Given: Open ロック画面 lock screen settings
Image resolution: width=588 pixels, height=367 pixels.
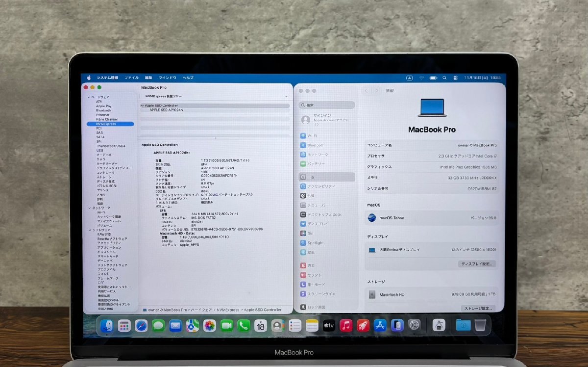Looking at the screenshot, I should tap(327, 307).
